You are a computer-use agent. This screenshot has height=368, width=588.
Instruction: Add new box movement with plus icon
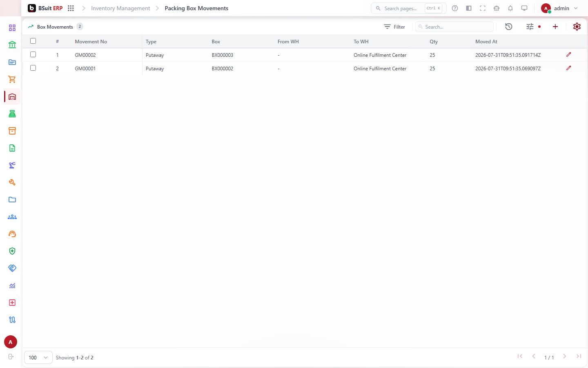555,27
